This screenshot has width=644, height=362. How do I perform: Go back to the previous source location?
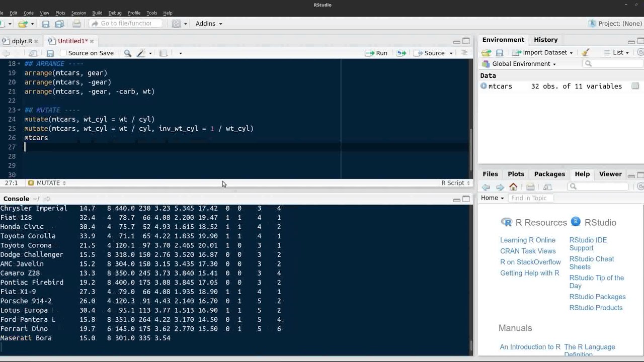pos(6,53)
